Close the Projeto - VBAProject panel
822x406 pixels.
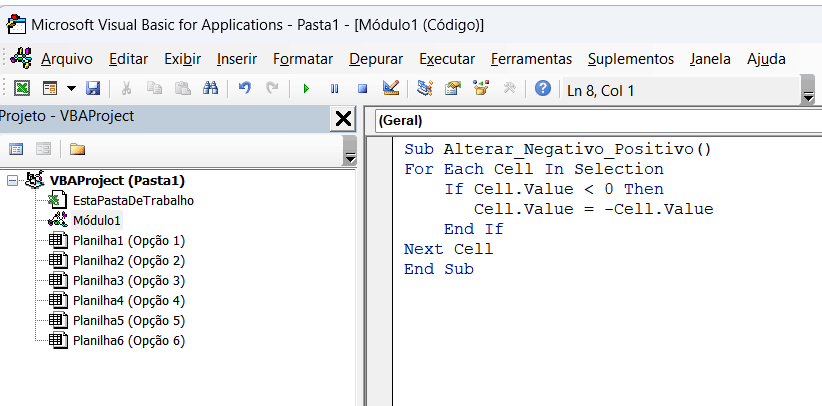coord(343,119)
